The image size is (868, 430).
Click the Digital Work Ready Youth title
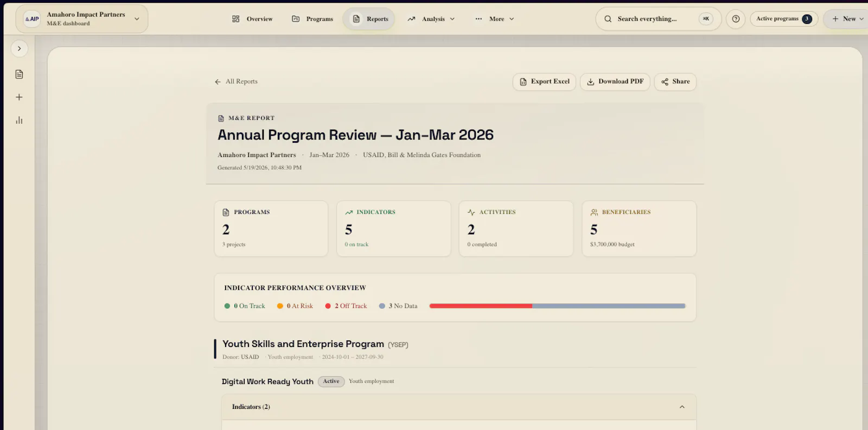(267, 382)
